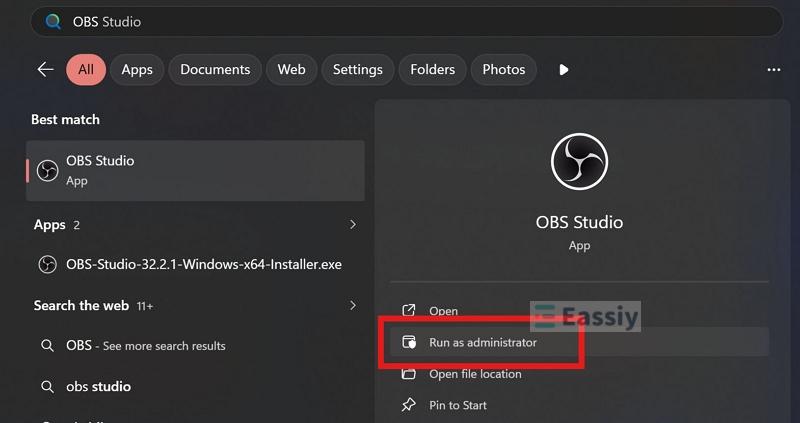Choose Run as administrator
800x423 pixels.
pyautogui.click(x=579, y=342)
